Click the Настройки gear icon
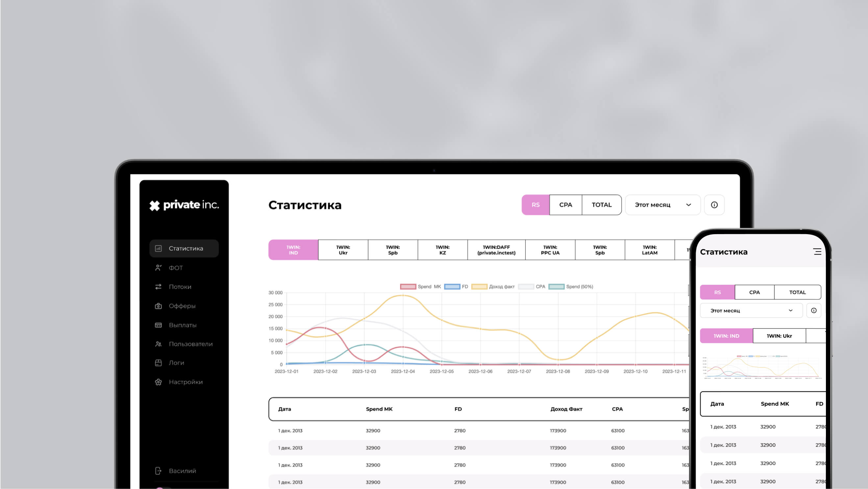The width and height of the screenshot is (868, 489). click(158, 382)
